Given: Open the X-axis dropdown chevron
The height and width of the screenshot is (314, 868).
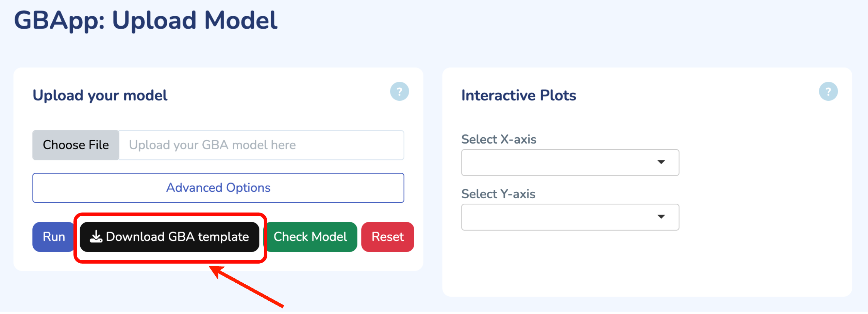Looking at the screenshot, I should [x=661, y=162].
